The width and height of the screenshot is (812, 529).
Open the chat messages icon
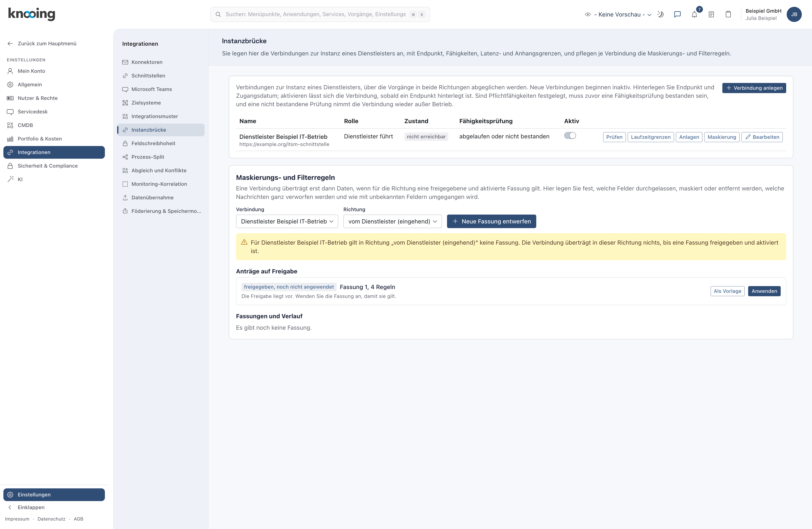click(x=677, y=14)
